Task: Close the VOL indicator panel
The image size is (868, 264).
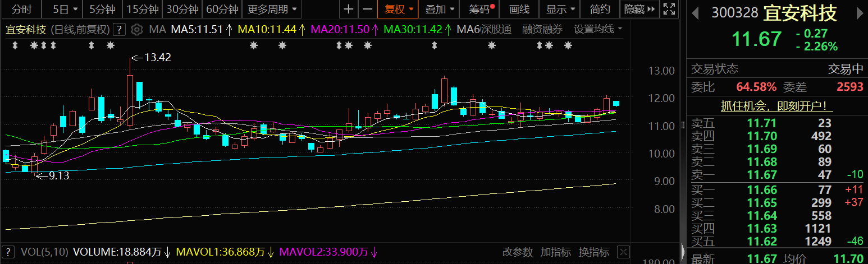Action: coord(623,252)
